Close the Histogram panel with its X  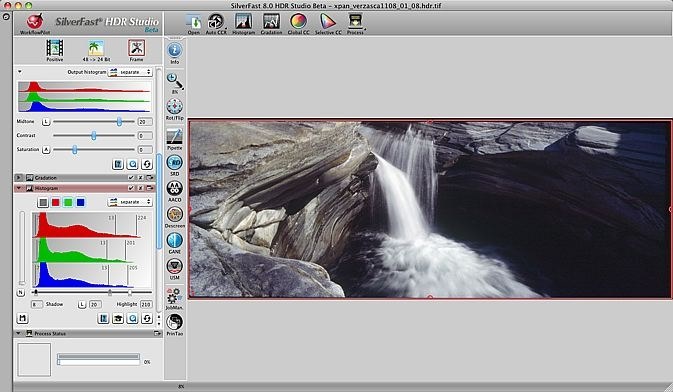(x=141, y=188)
